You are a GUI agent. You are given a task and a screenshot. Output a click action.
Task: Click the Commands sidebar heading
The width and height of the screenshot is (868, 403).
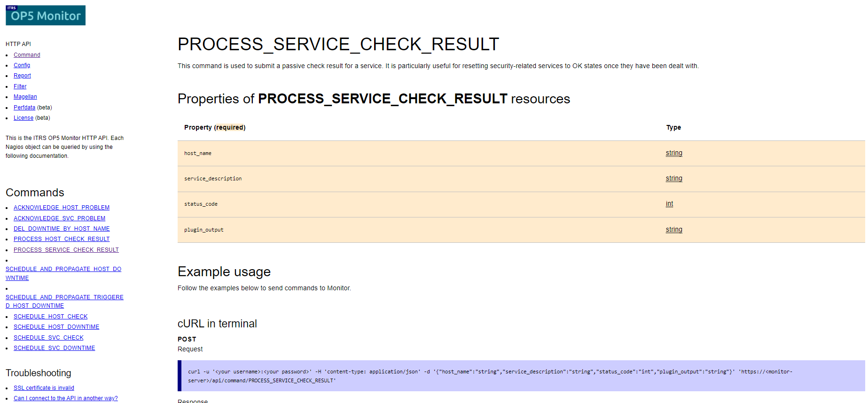click(x=35, y=193)
